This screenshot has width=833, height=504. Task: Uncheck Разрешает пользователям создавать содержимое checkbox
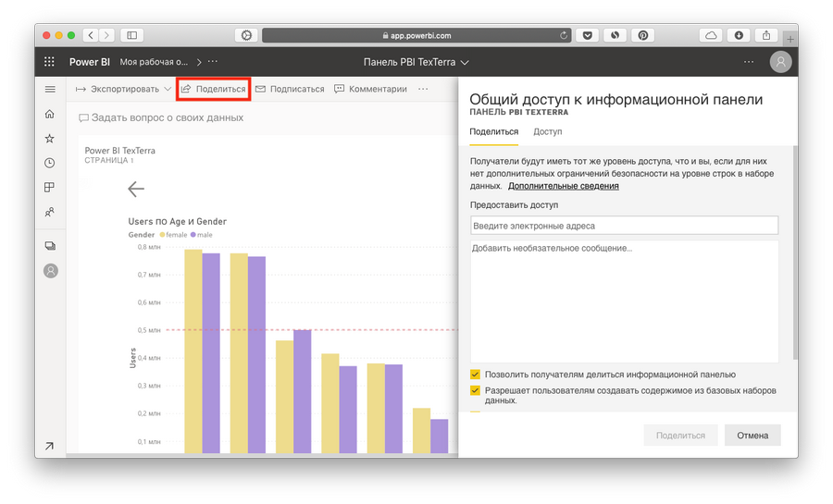[x=476, y=391]
